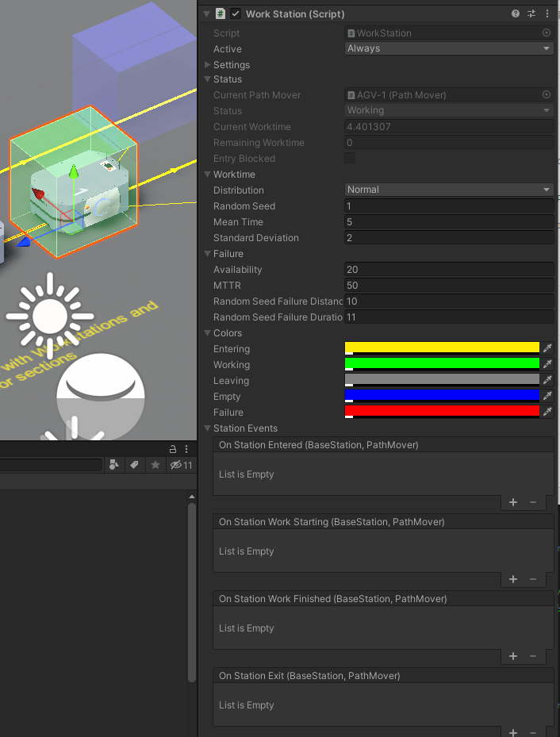This screenshot has width=560, height=737.
Task: Click the green Working color swatch
Action: pyautogui.click(x=442, y=363)
